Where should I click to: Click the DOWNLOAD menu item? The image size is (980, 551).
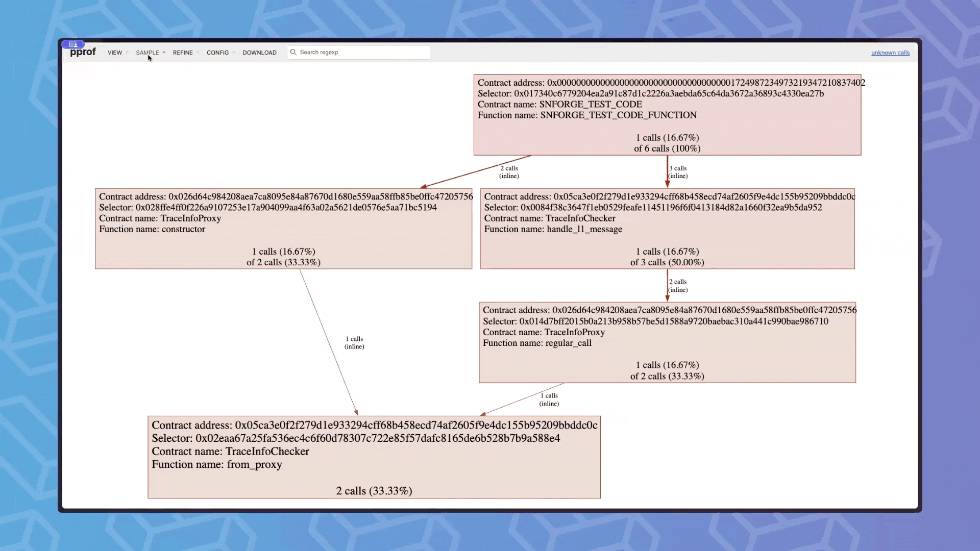(260, 52)
